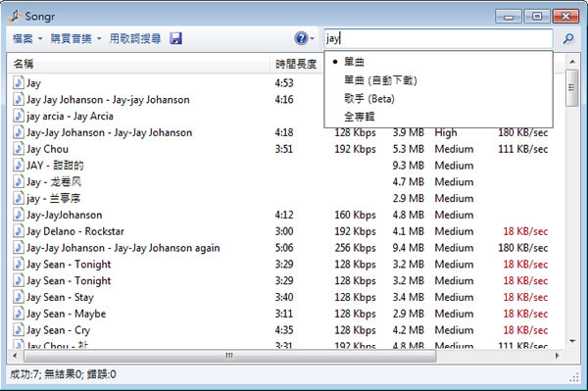Click music file icon of 'Jay Sean - Stay'
Screen dimensions: 588x391
[18, 297]
